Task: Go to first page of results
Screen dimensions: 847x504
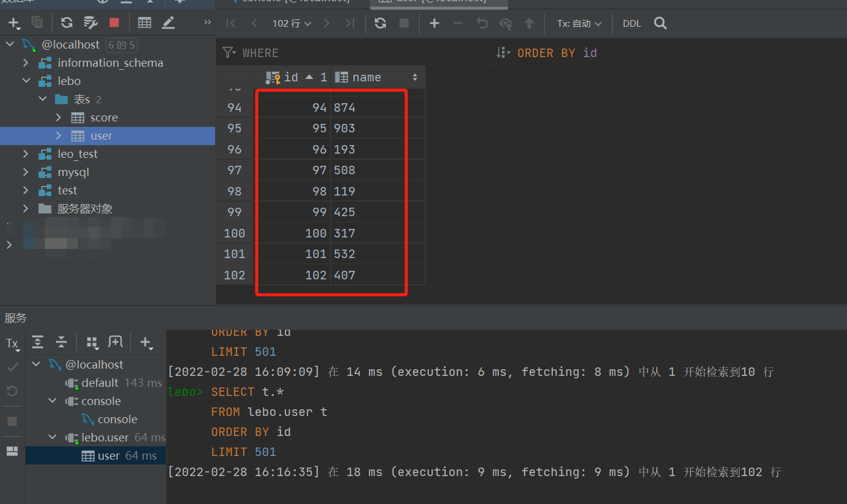Action: [x=230, y=24]
